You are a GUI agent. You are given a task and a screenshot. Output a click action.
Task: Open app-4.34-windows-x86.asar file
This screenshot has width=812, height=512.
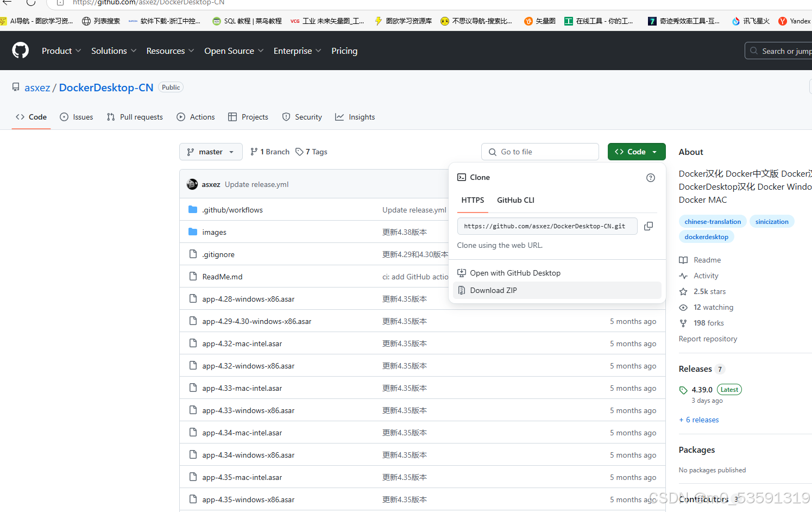tap(248, 455)
